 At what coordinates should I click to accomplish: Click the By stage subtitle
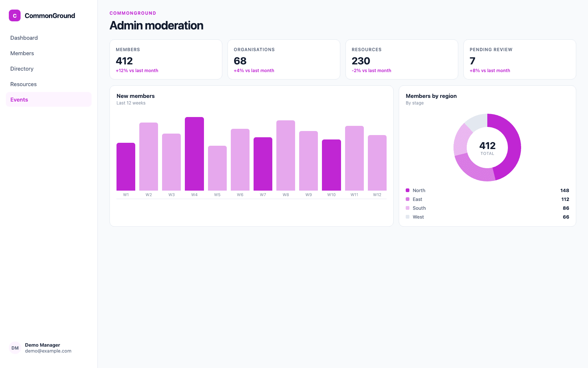coord(415,103)
